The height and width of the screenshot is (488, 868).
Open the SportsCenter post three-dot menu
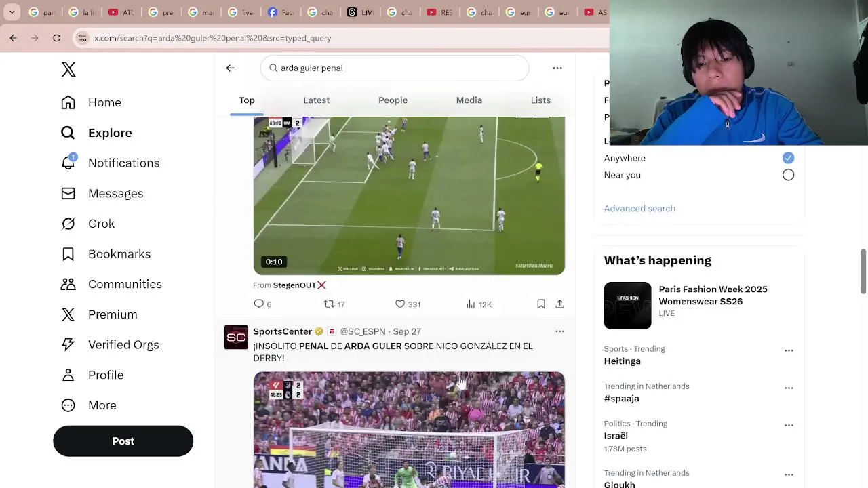pyautogui.click(x=559, y=331)
